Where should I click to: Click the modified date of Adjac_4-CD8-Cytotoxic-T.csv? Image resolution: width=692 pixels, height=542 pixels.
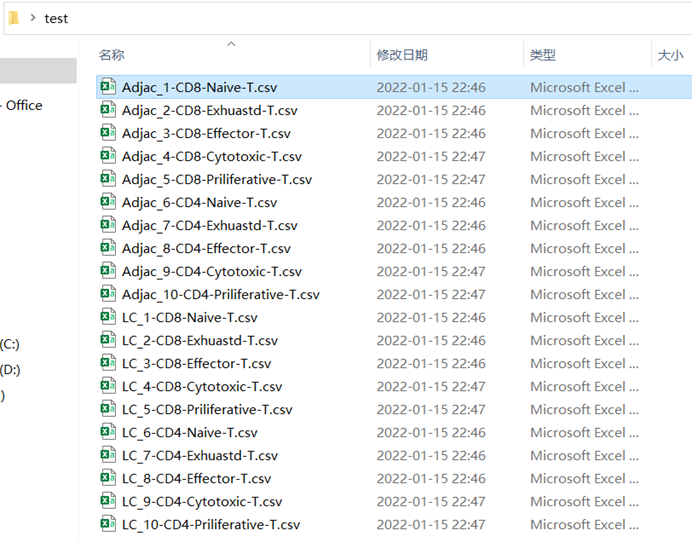[431, 156]
